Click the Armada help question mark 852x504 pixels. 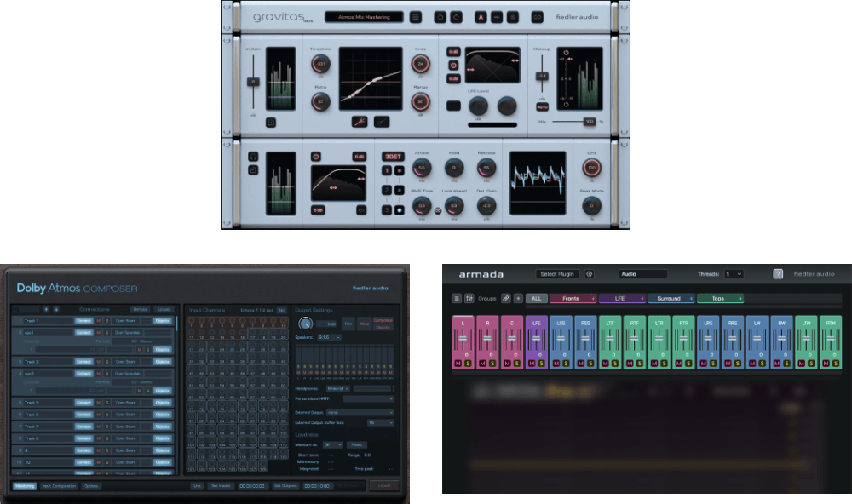(778, 274)
